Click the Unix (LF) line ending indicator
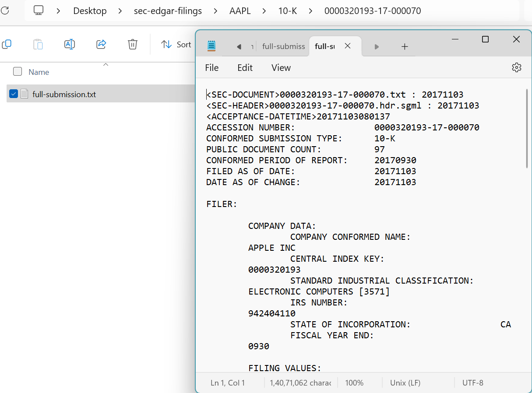This screenshot has width=532, height=393. pyautogui.click(x=405, y=383)
